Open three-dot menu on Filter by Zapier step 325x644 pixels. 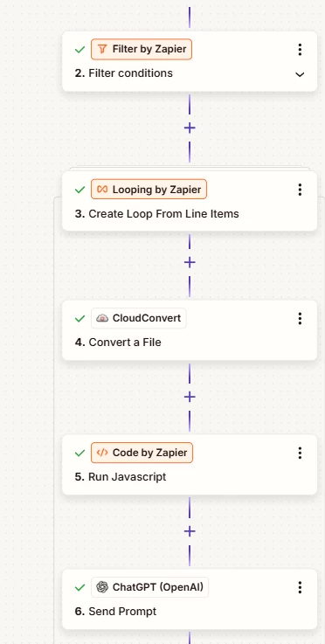pos(300,49)
